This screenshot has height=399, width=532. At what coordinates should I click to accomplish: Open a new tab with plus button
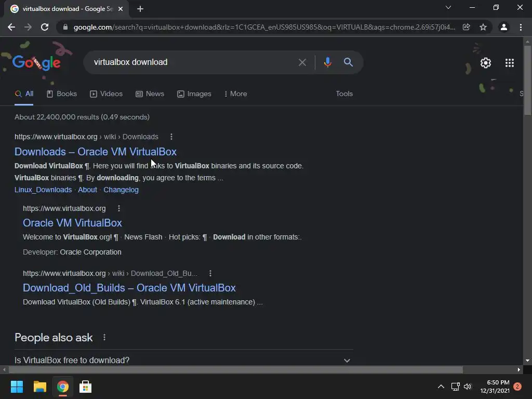pyautogui.click(x=140, y=9)
